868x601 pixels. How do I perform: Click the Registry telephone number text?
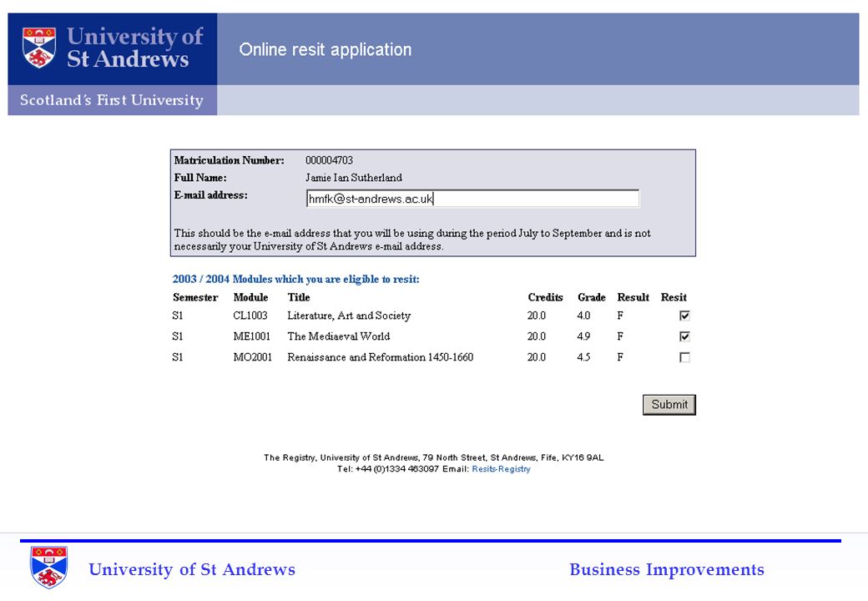coord(387,469)
